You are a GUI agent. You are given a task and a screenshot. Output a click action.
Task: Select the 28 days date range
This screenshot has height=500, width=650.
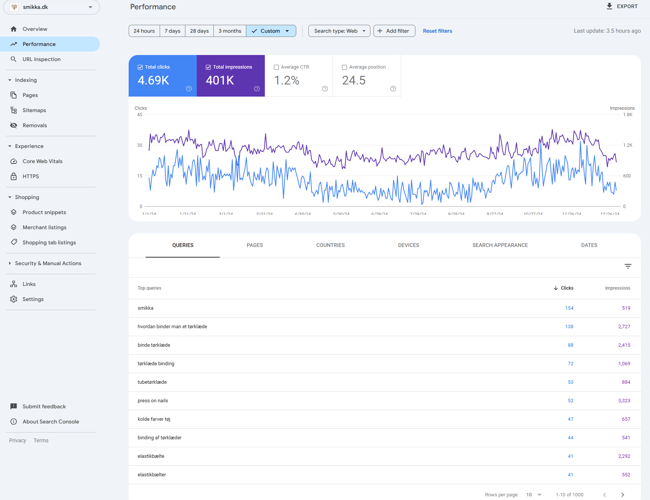pyautogui.click(x=199, y=31)
